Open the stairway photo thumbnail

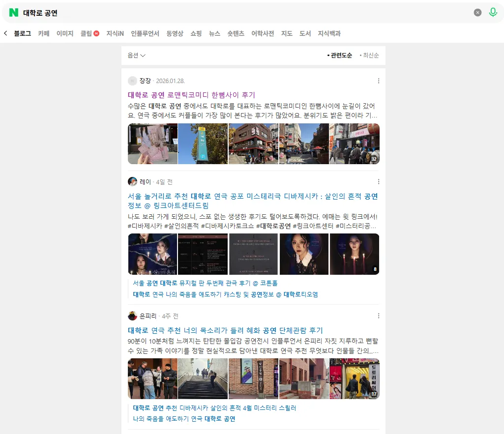pyautogui.click(x=203, y=379)
